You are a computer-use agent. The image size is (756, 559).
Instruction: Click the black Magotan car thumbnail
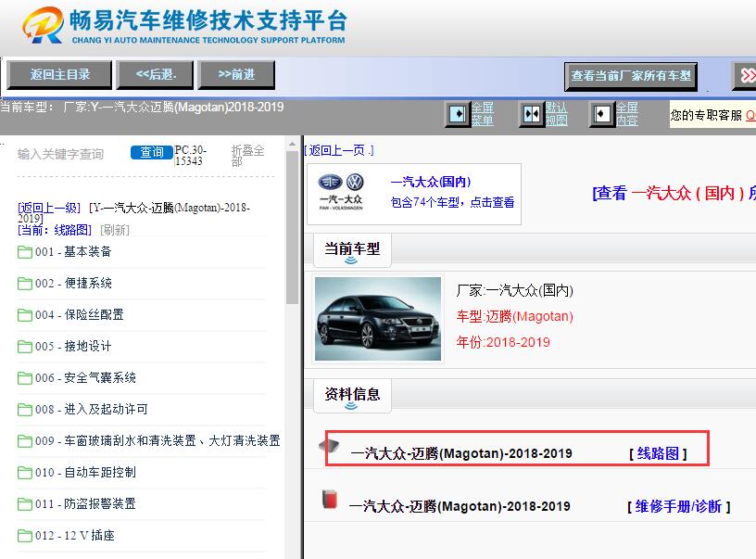[x=377, y=319]
